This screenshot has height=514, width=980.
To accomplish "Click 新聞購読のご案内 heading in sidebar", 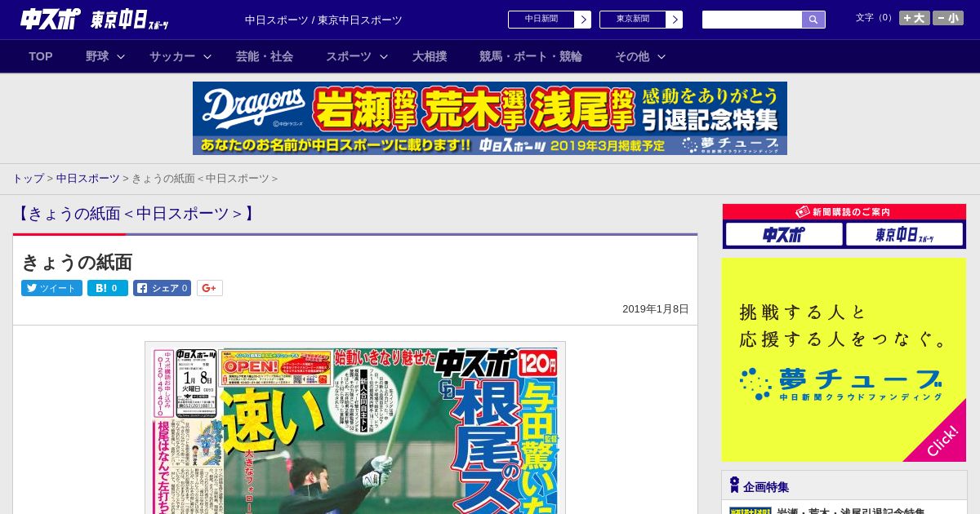I will [x=844, y=211].
